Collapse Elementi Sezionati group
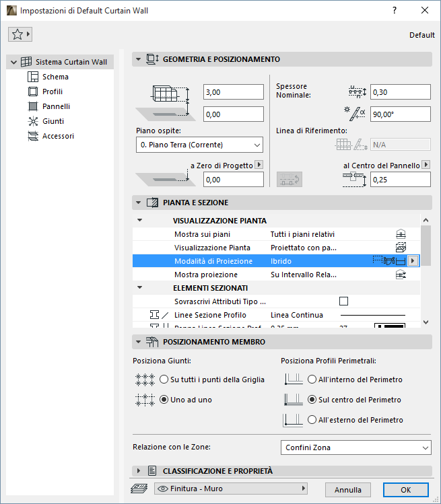Image resolution: width=441 pixels, height=504 pixels. (x=139, y=288)
